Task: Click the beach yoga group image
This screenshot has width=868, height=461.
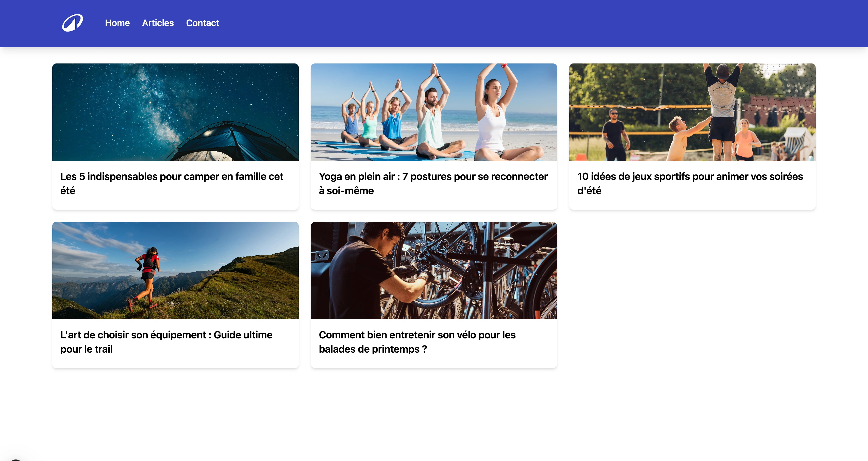Action: pyautogui.click(x=434, y=112)
